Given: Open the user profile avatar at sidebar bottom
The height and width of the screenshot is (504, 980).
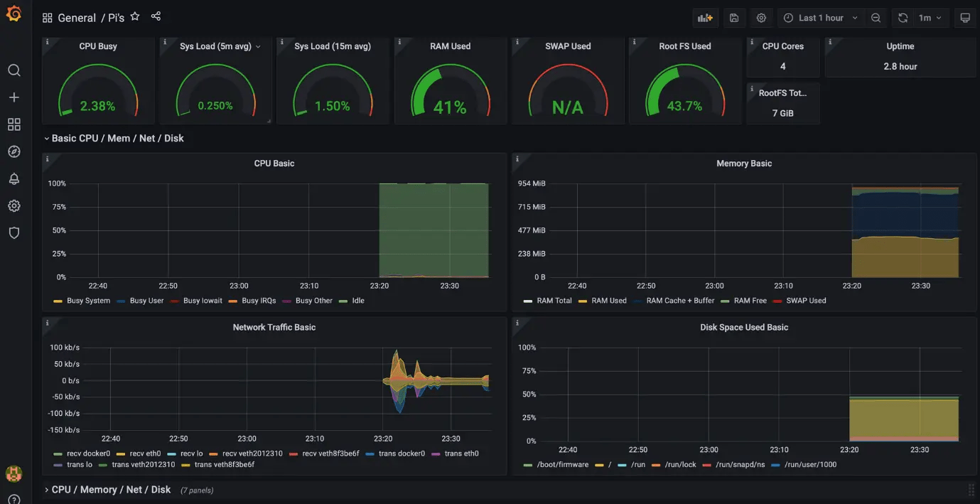Looking at the screenshot, I should point(14,473).
